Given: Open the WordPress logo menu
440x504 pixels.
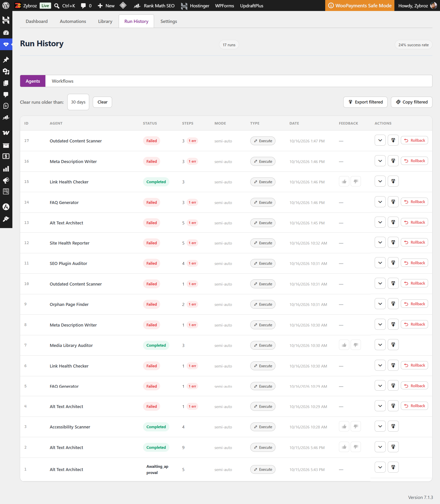Looking at the screenshot, I should [6, 5].
